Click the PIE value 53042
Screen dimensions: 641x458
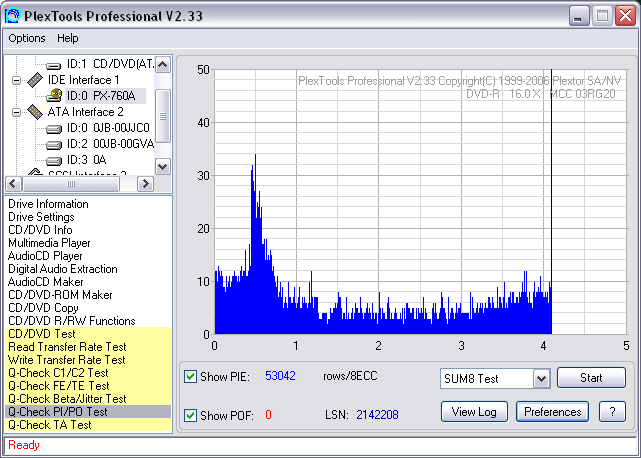(x=280, y=376)
